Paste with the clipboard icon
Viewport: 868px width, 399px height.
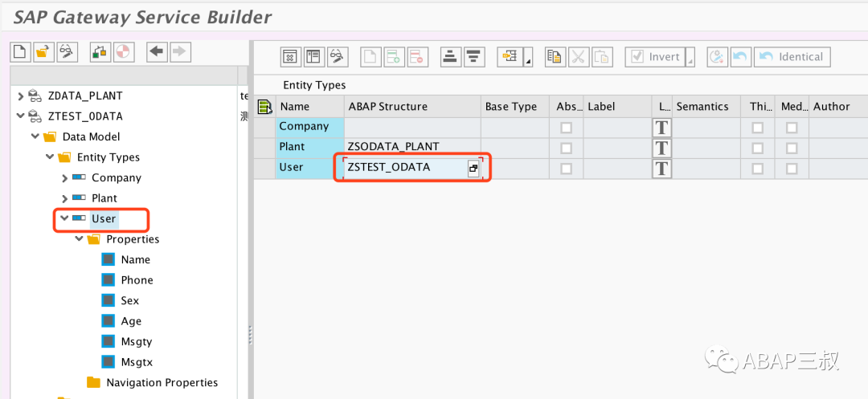coord(602,56)
